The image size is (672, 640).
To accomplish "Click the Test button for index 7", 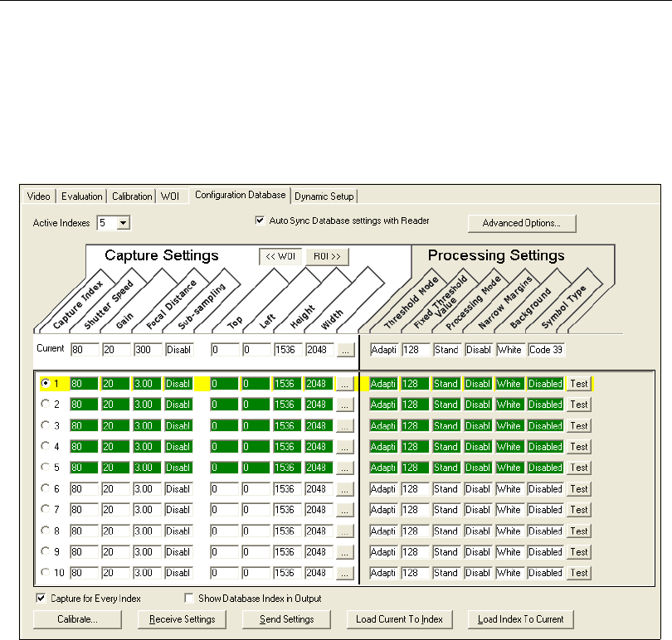I will pos(578,510).
